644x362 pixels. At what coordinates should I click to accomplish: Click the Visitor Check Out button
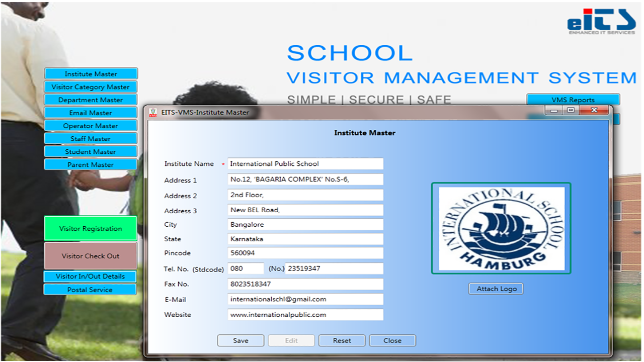tap(91, 256)
